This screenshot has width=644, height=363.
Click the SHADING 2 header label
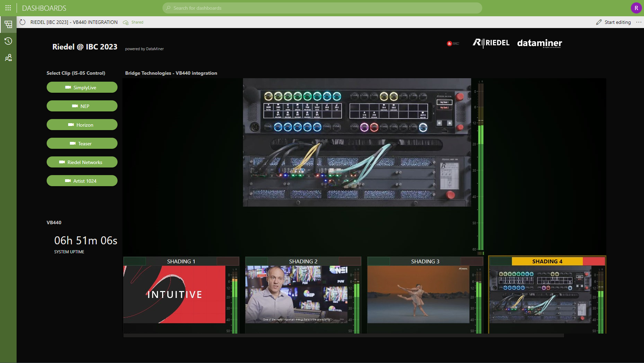click(x=303, y=261)
